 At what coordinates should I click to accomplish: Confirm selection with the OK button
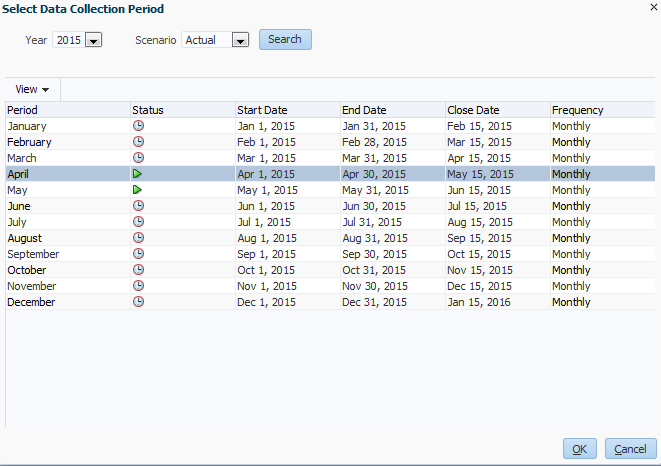pyautogui.click(x=579, y=449)
